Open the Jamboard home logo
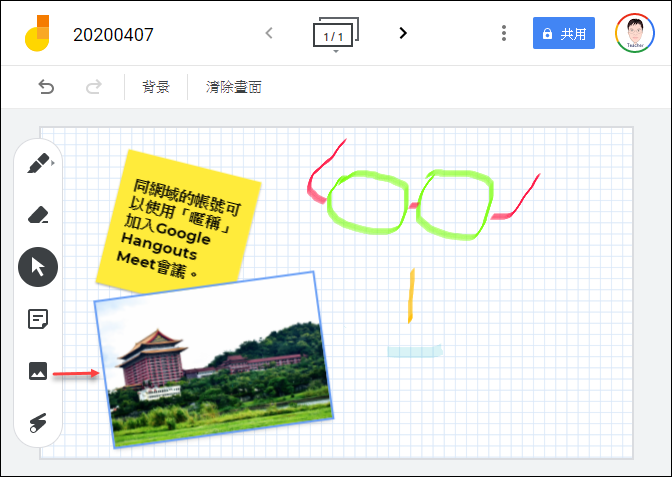This screenshot has height=477, width=672. tap(37, 33)
